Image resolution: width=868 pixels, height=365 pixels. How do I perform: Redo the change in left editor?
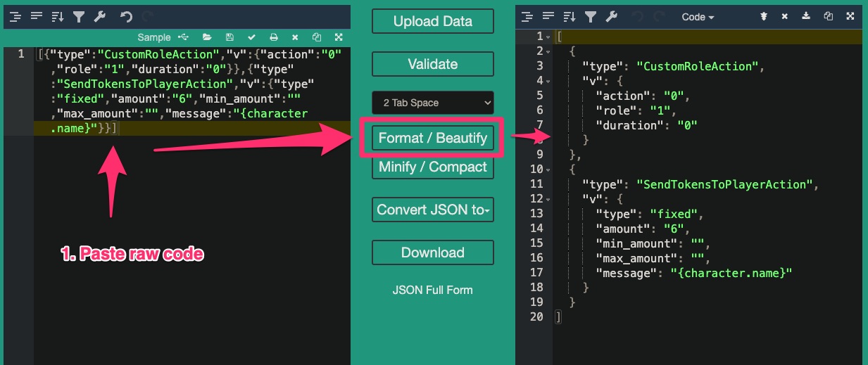tap(147, 17)
